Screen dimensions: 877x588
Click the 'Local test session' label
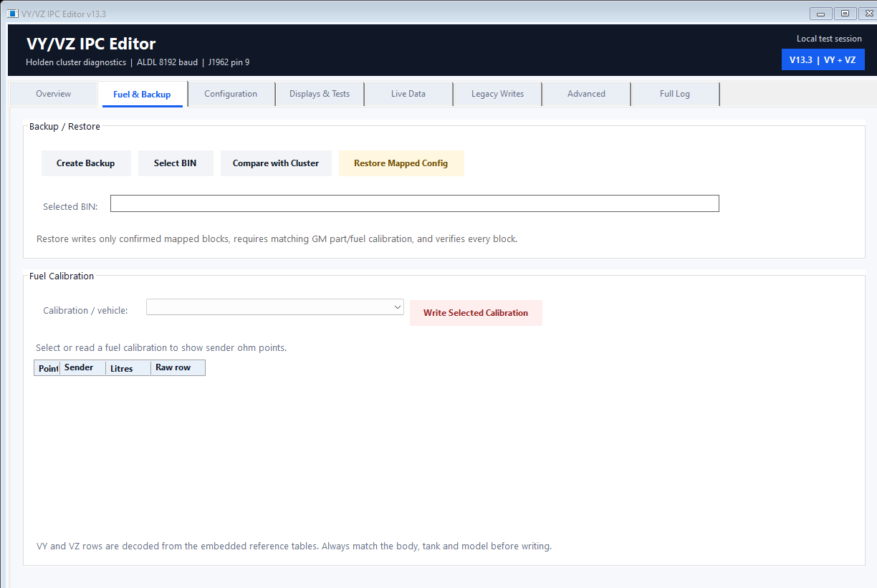coord(829,39)
